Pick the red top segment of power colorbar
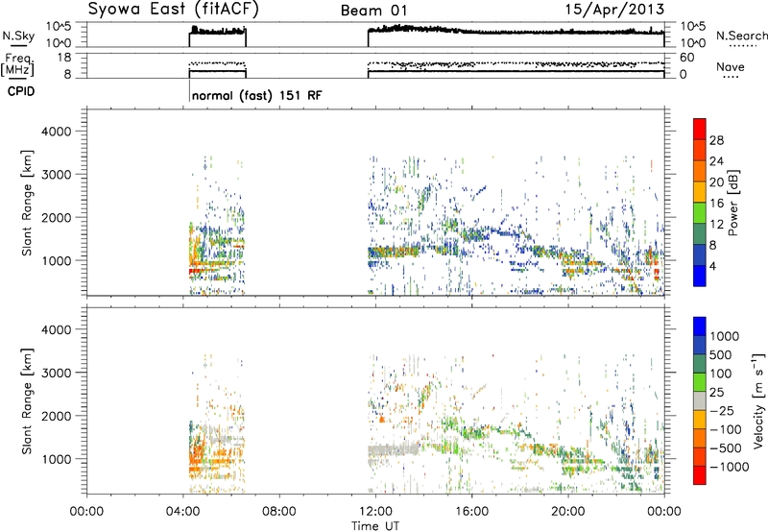Image resolution: width=768 pixels, height=532 pixels. (700, 130)
